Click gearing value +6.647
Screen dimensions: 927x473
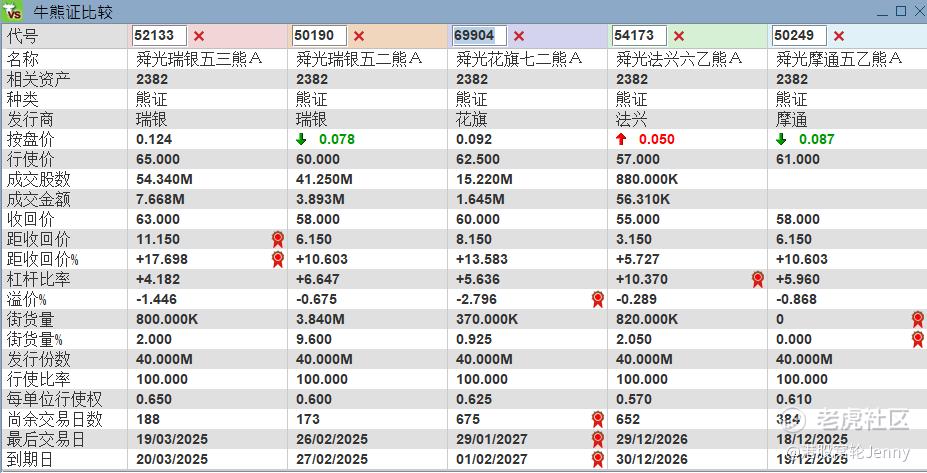(318, 280)
